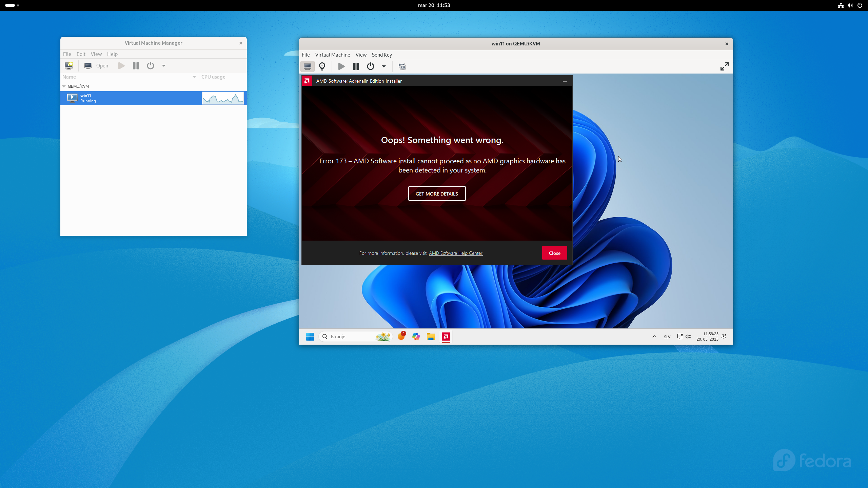Click the run button in win11 console toolbar
Viewport: 868px width, 488px height.
pos(341,66)
